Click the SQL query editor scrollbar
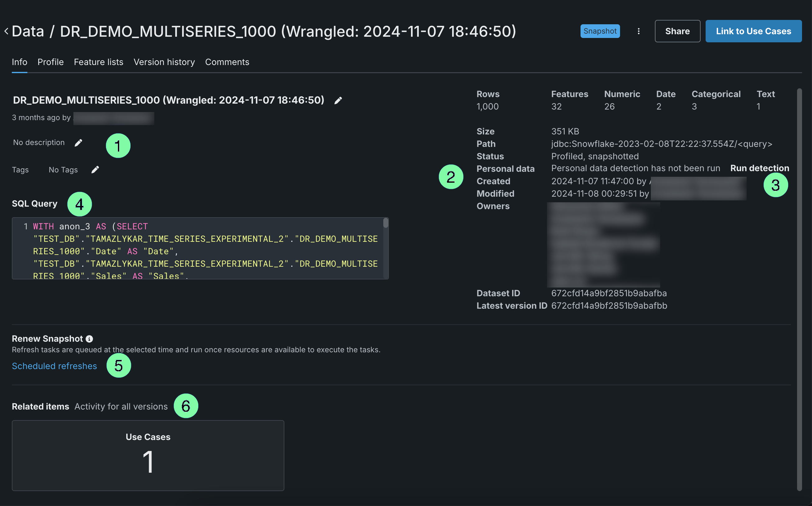 (385, 223)
